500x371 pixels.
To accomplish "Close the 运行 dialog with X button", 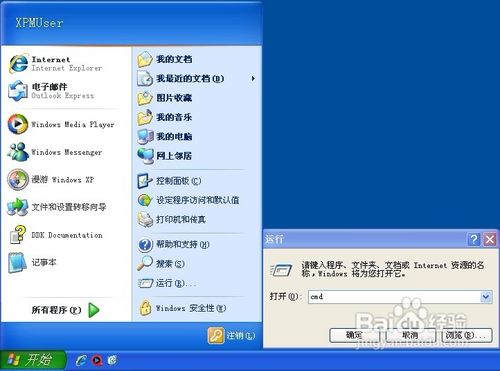I will [x=490, y=239].
